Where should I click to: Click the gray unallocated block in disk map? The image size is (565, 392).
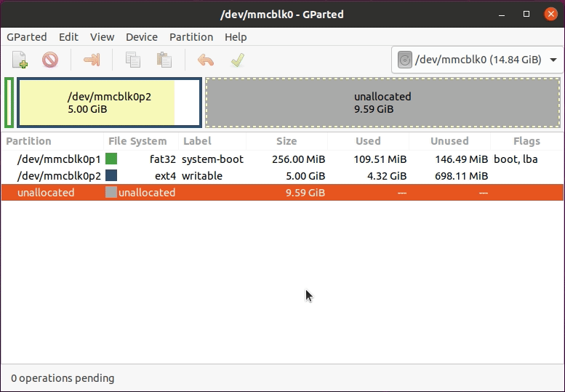382,103
